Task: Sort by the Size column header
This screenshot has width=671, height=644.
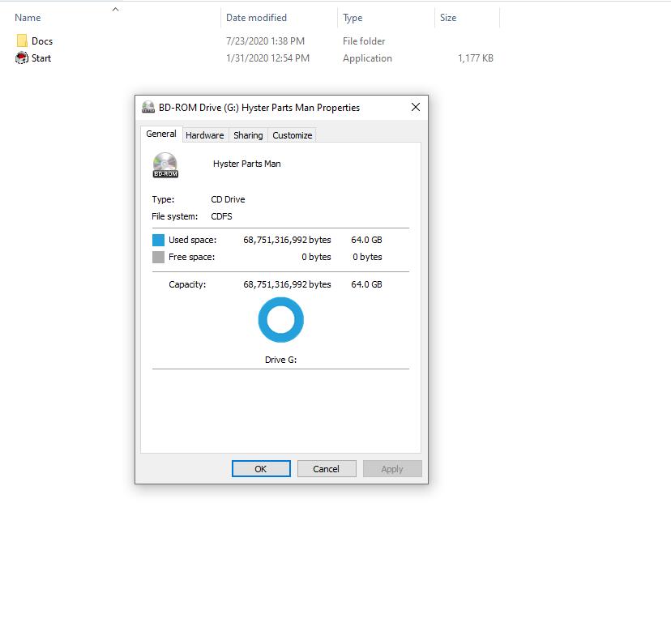Action: click(x=448, y=18)
